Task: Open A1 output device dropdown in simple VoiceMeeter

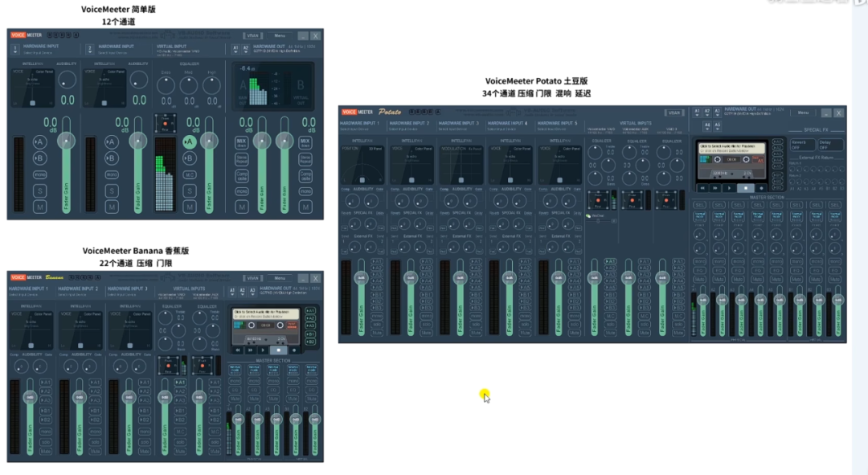Action: pyautogui.click(x=235, y=48)
